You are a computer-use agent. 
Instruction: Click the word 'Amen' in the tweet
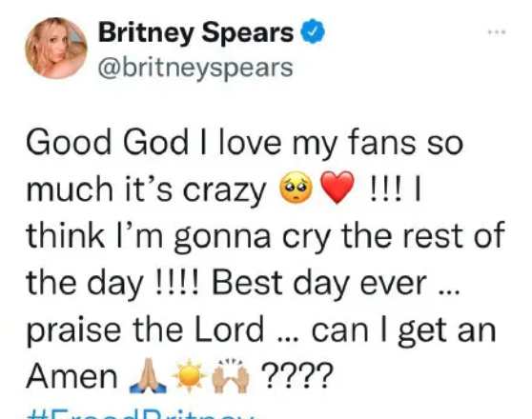pyautogui.click(x=72, y=376)
